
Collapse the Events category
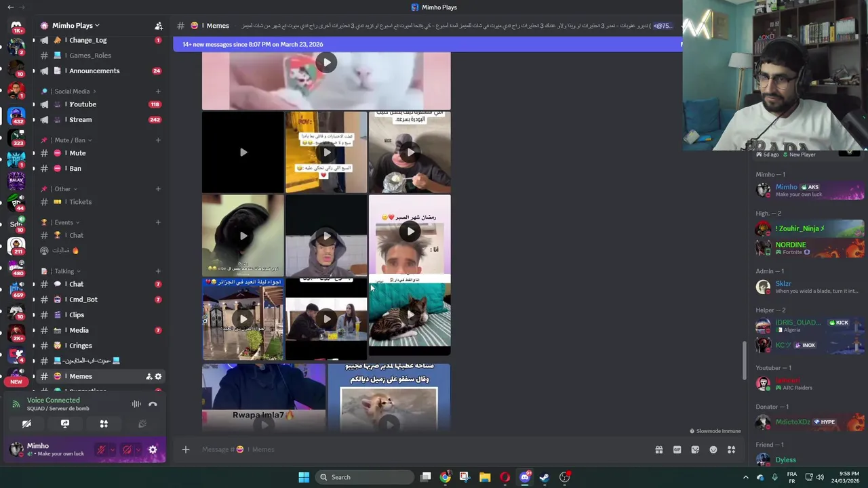tap(64, 222)
